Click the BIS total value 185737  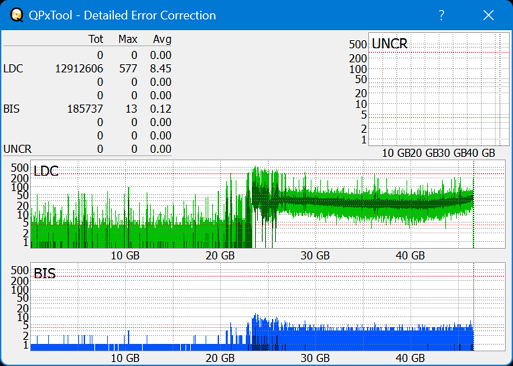click(x=85, y=109)
